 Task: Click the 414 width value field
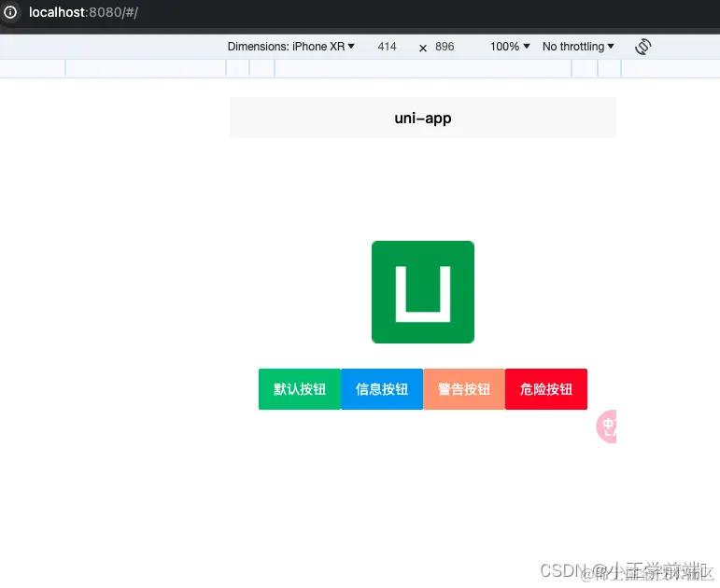point(388,47)
